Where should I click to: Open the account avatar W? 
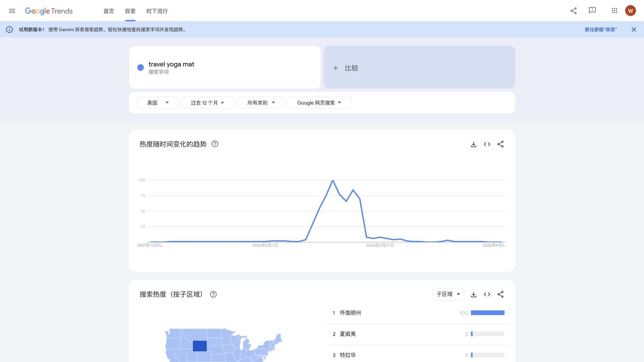631,11
